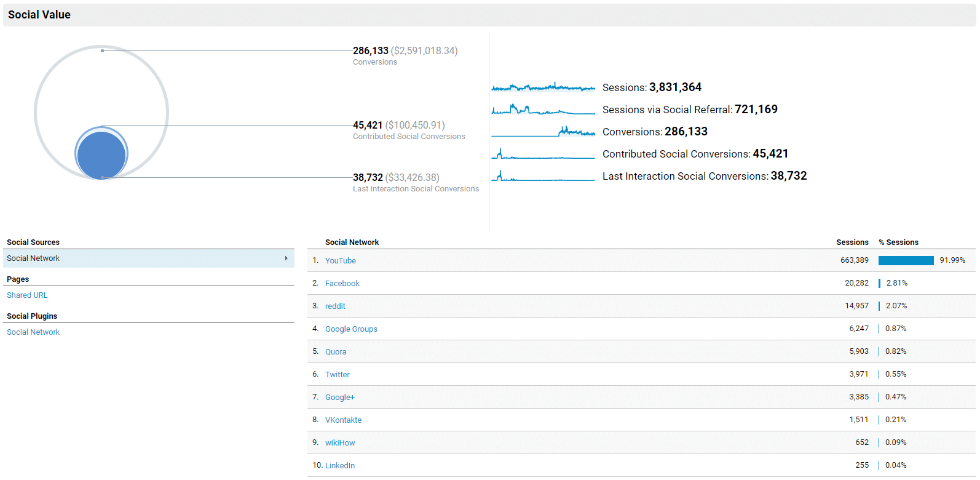
Task: Click the Twitter network link
Action: click(337, 375)
